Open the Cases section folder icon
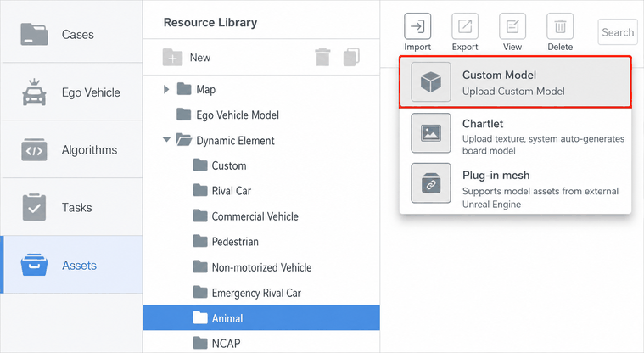644x353 pixels. click(x=35, y=35)
